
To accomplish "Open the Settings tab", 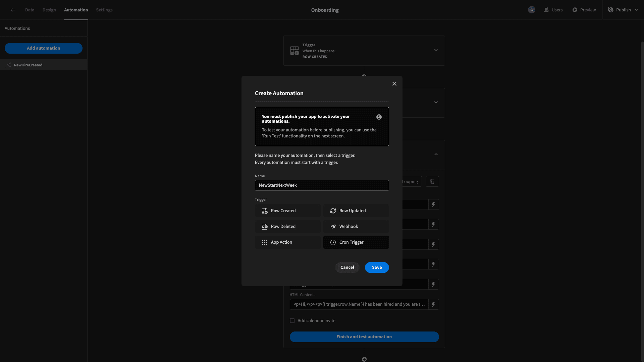I will pos(104,10).
